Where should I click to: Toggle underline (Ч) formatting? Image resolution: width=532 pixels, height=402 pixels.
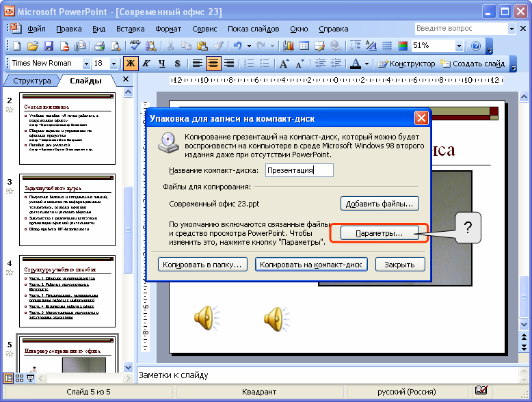point(162,64)
